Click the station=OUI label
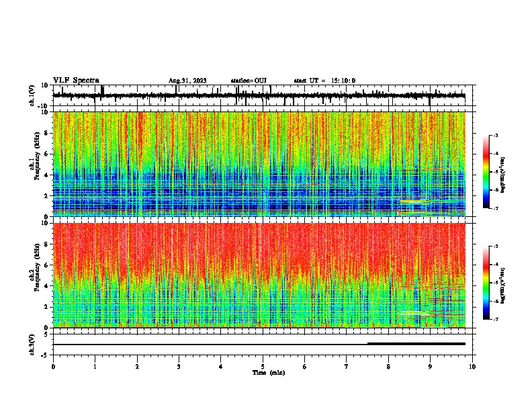532x411 pixels. point(249,81)
